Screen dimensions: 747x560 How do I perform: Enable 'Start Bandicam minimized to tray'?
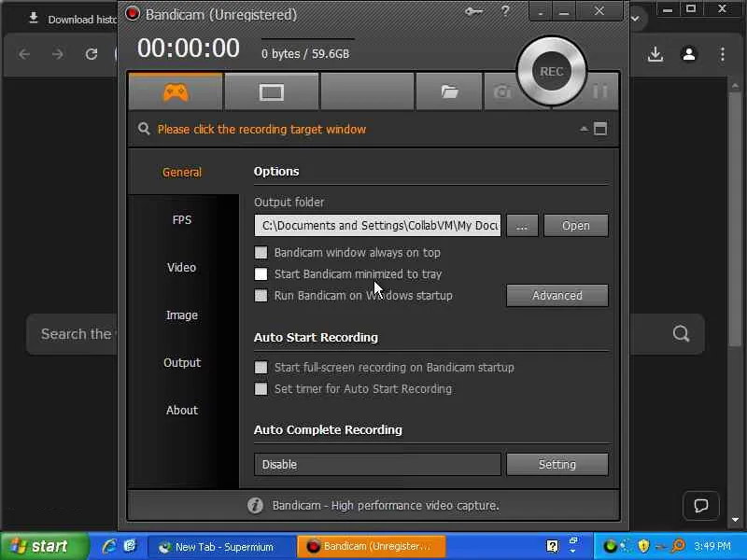click(x=261, y=273)
